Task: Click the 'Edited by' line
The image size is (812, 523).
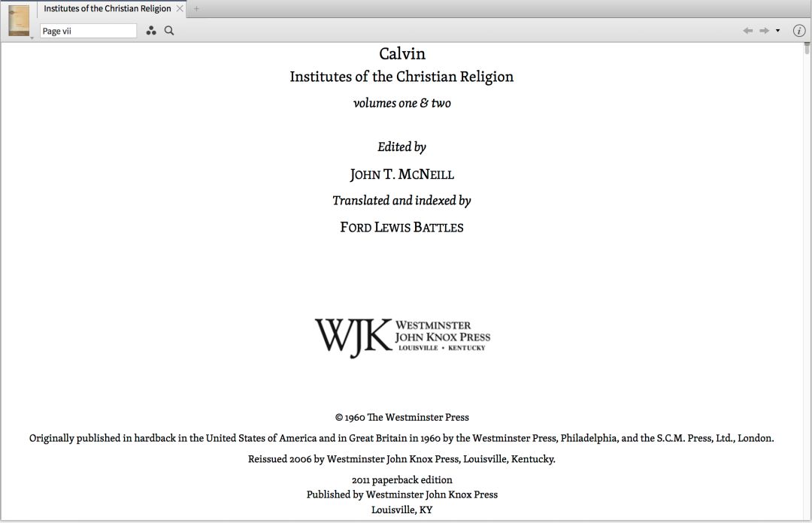Action: (401, 147)
